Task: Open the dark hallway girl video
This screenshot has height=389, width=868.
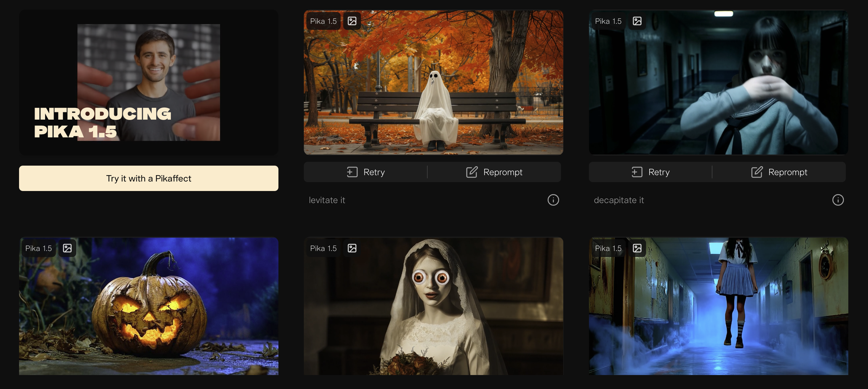Action: click(x=718, y=82)
